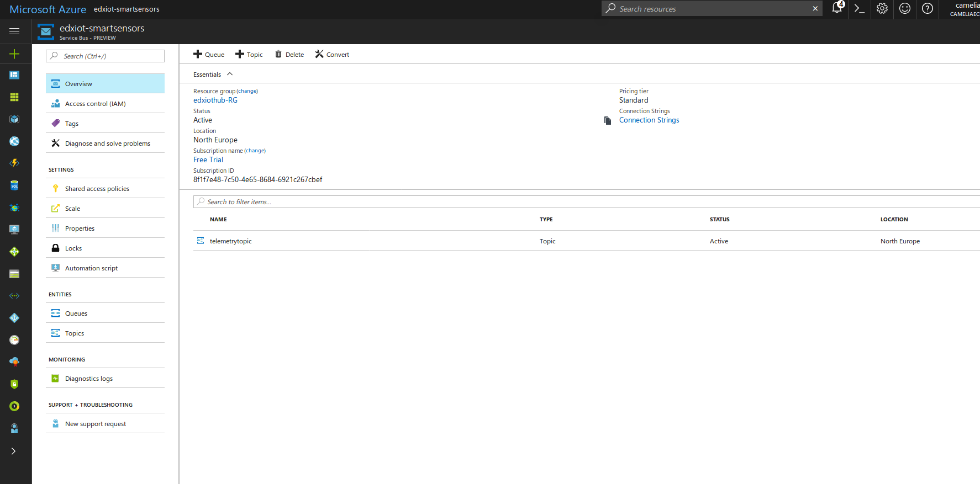Open Scale setting

(105, 208)
